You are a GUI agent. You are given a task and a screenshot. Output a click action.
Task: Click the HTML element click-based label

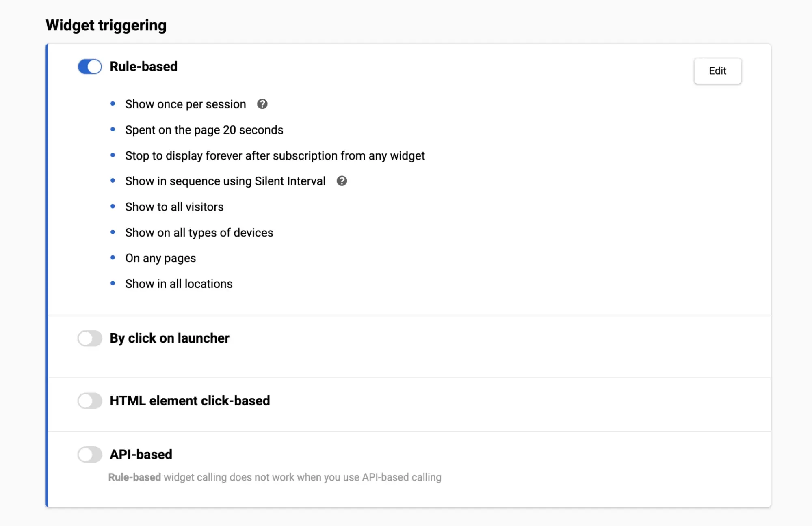click(190, 401)
